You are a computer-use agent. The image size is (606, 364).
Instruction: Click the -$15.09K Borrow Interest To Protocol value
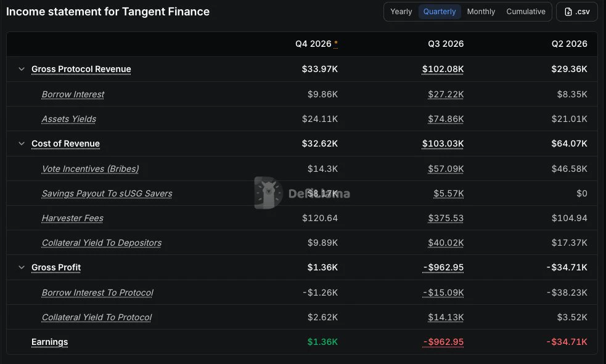coord(443,293)
